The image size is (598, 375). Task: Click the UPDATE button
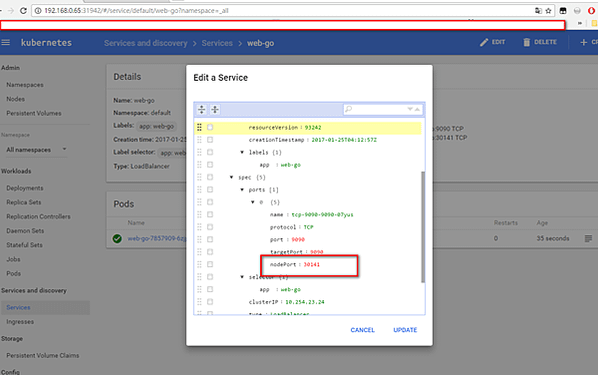[405, 330]
